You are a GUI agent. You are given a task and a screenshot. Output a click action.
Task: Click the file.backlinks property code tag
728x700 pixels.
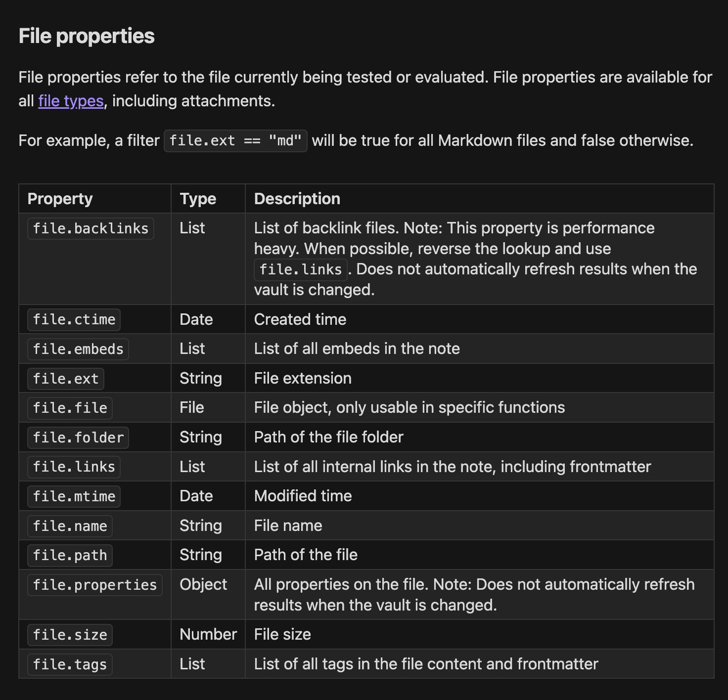pyautogui.click(x=91, y=228)
